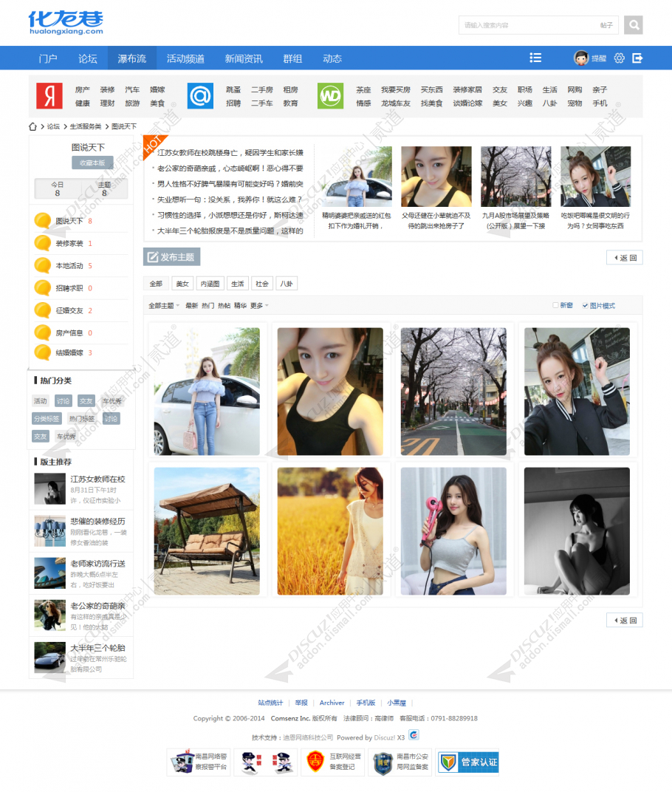Click bubble icon beside 本地活动

point(42,265)
